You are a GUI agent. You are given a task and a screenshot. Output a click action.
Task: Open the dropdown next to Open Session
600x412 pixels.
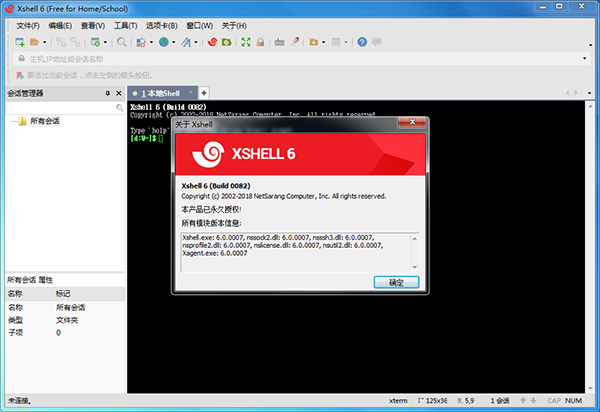point(44,42)
